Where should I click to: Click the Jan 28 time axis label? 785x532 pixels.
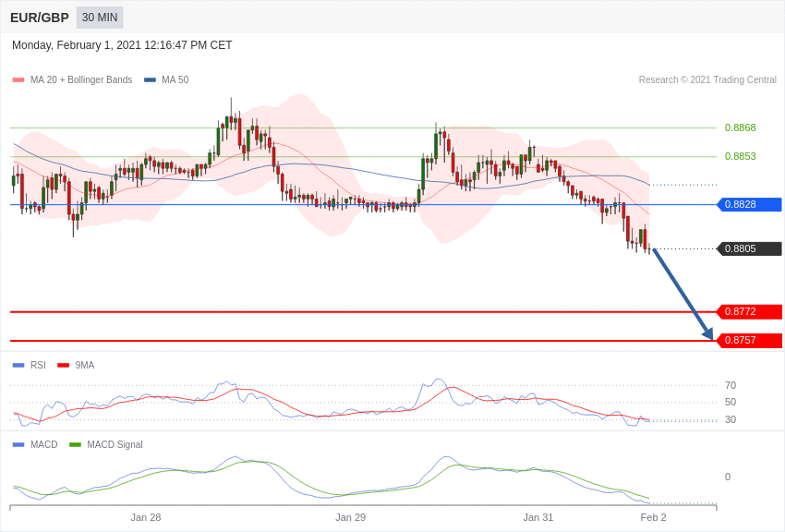click(146, 517)
